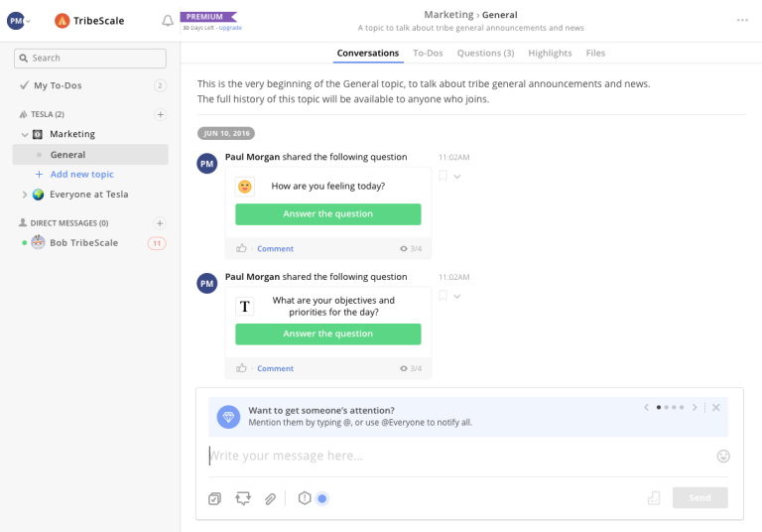This screenshot has height=532, width=762.
Task: Open message options chevron for objectives question
Action: [x=457, y=296]
